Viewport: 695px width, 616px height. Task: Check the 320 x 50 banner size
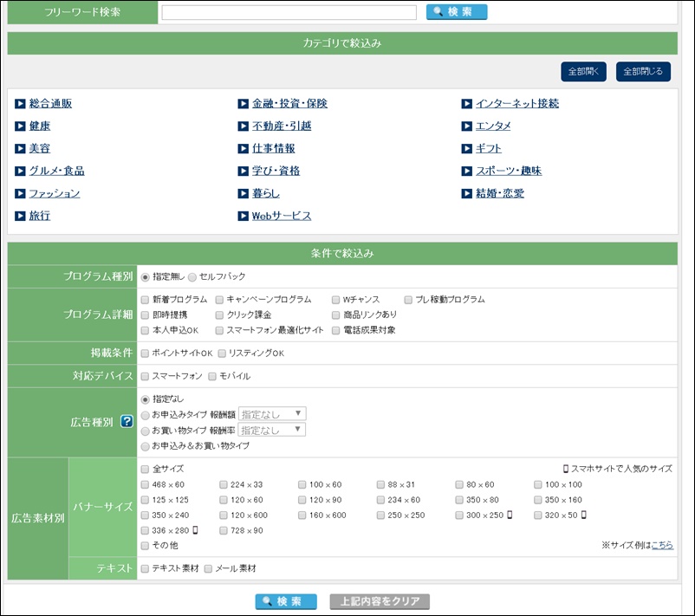point(538,515)
